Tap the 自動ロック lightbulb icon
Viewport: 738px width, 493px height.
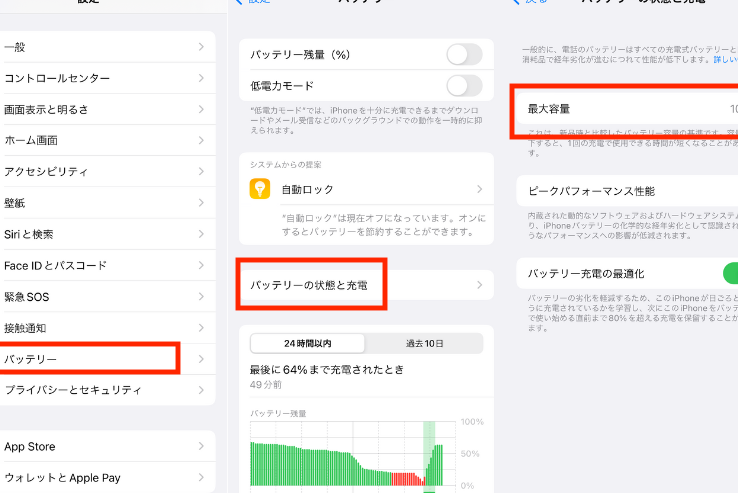click(260, 189)
